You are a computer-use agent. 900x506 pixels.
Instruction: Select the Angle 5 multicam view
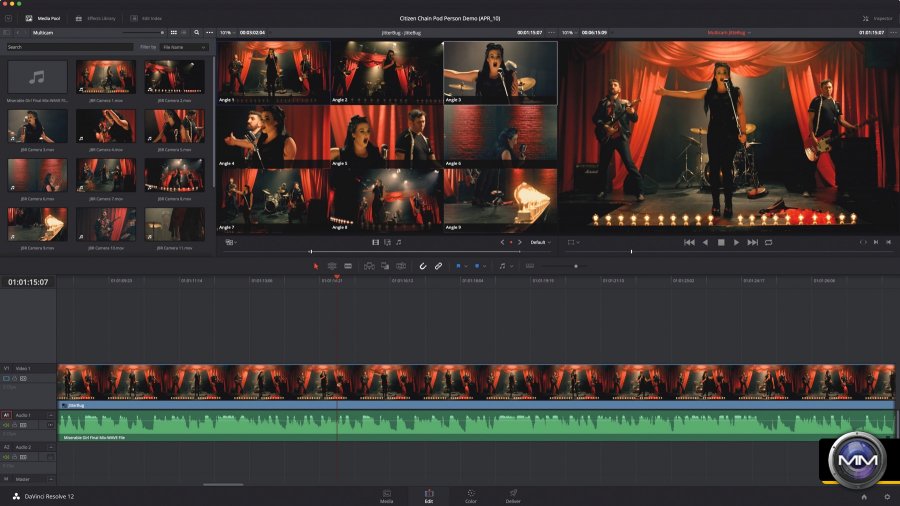coord(387,136)
